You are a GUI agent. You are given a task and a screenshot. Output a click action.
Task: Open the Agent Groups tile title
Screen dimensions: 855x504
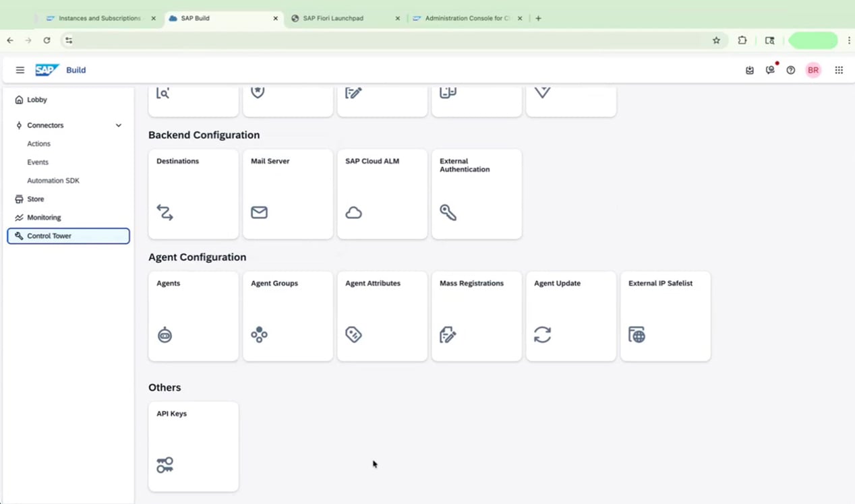[274, 283]
